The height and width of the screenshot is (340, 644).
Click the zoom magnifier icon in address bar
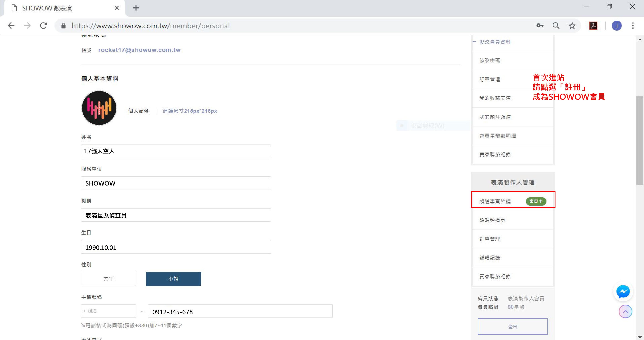point(556,25)
